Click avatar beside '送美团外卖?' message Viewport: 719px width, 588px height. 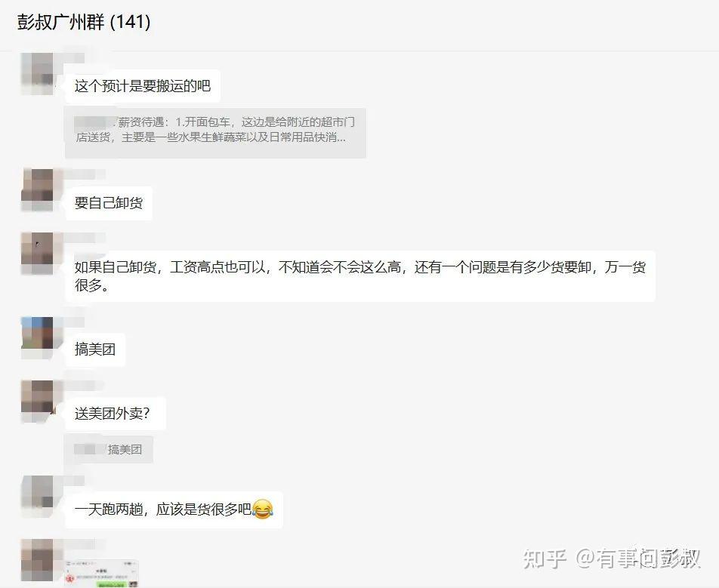[37, 402]
